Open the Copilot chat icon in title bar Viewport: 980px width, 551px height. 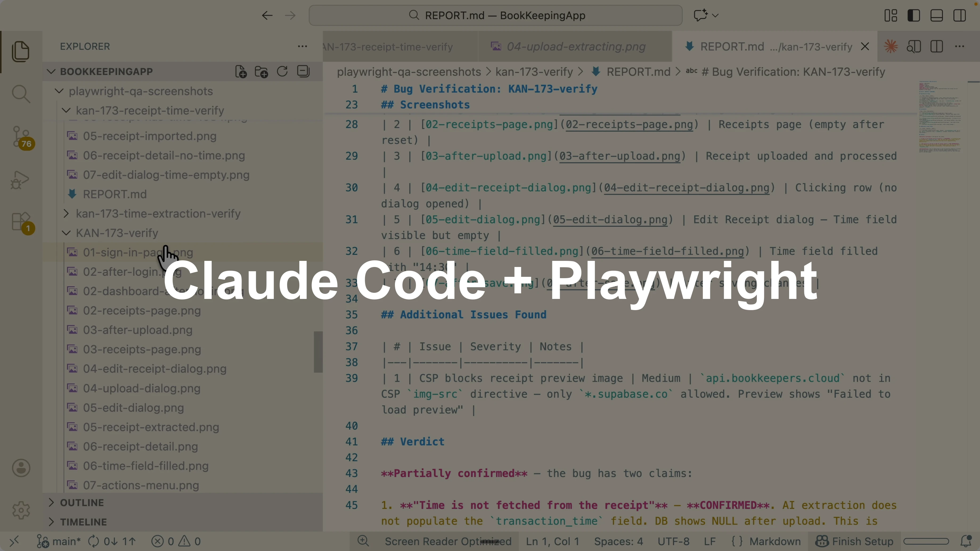[x=700, y=15]
